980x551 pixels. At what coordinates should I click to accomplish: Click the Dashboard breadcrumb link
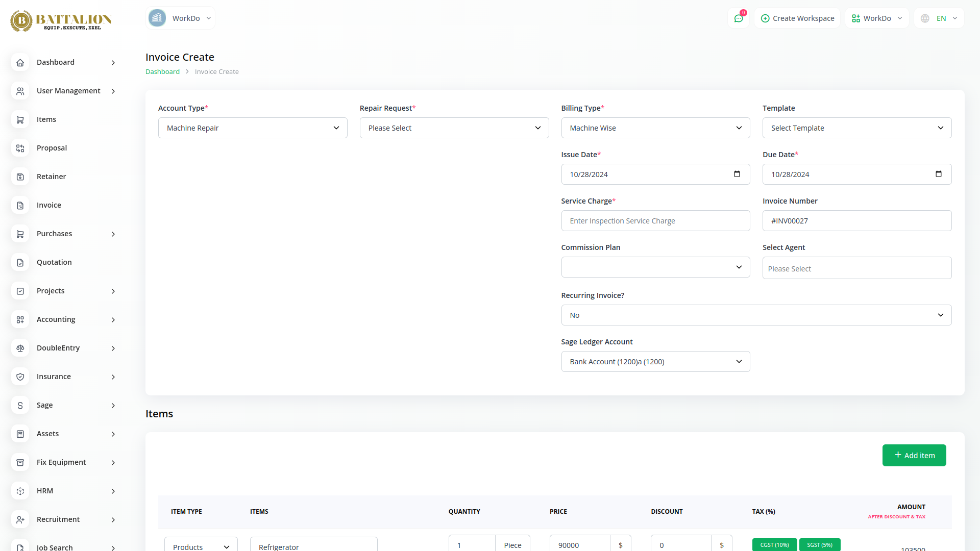pos(162,72)
